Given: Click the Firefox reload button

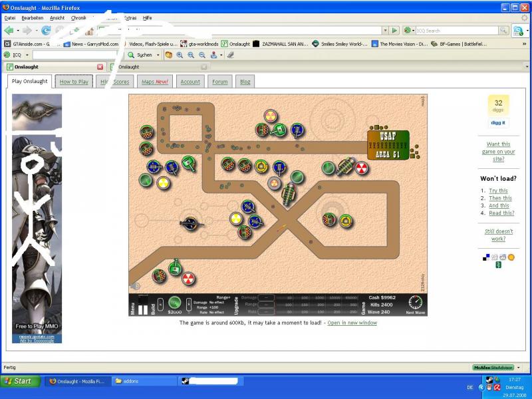Looking at the screenshot, I should 46,31.
